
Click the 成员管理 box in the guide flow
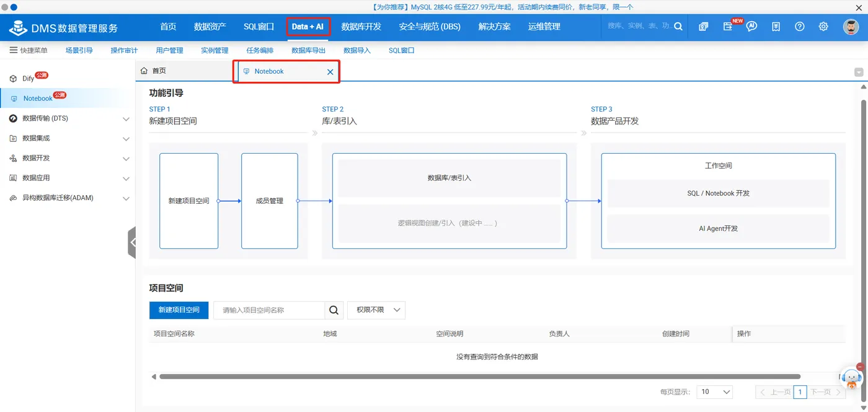pyautogui.click(x=270, y=201)
